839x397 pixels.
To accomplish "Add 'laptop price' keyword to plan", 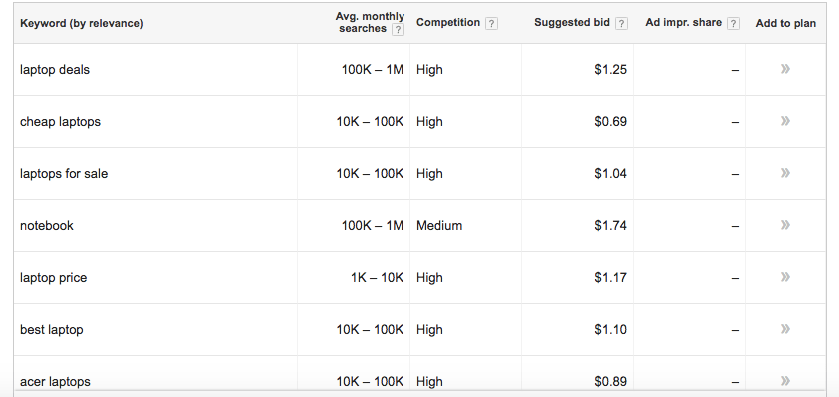I will [785, 277].
